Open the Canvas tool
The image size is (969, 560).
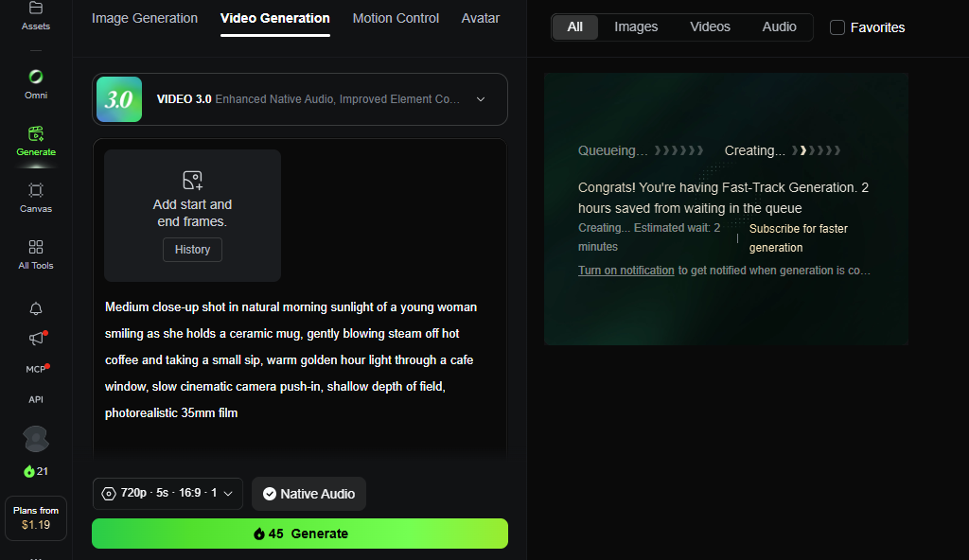click(x=36, y=198)
